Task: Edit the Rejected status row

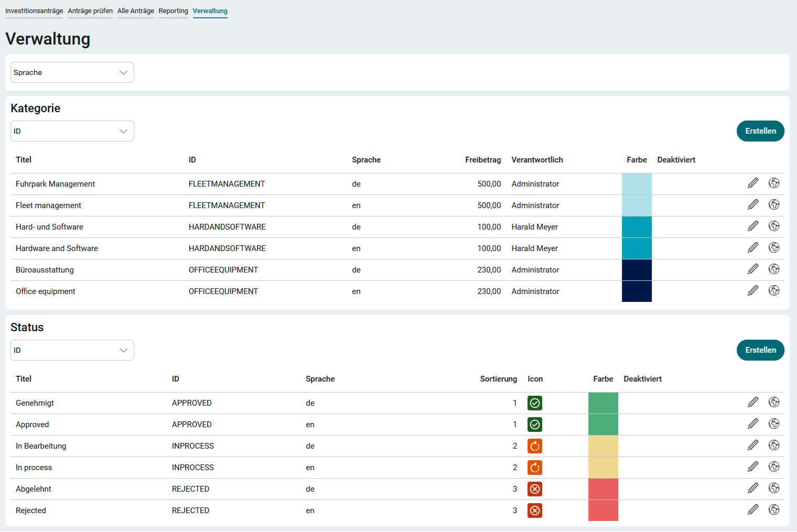Action: [x=753, y=510]
